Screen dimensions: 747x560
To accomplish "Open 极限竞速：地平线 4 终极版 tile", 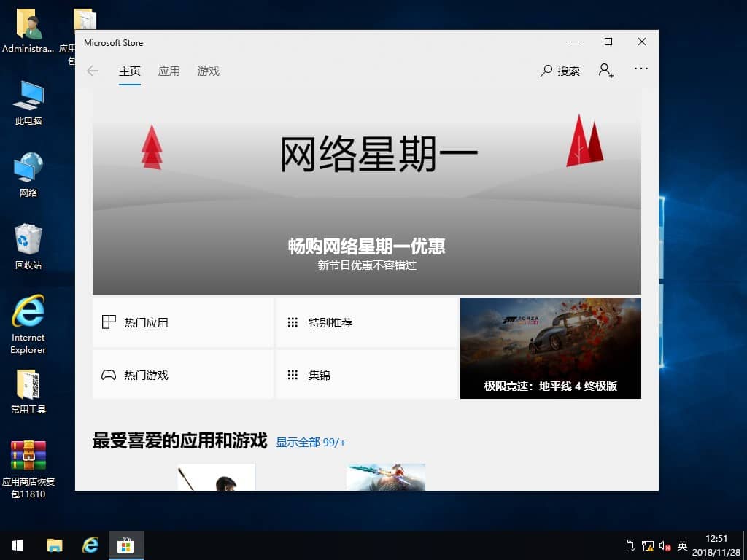I will click(550, 348).
